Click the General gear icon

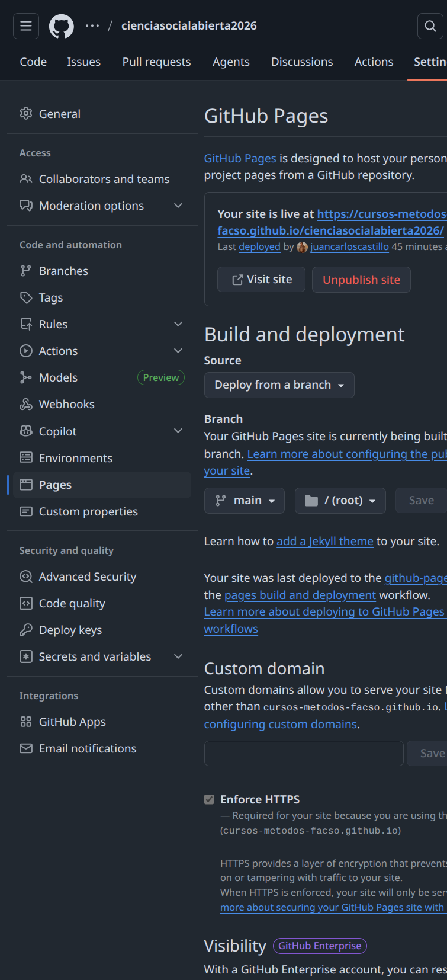coord(26,113)
